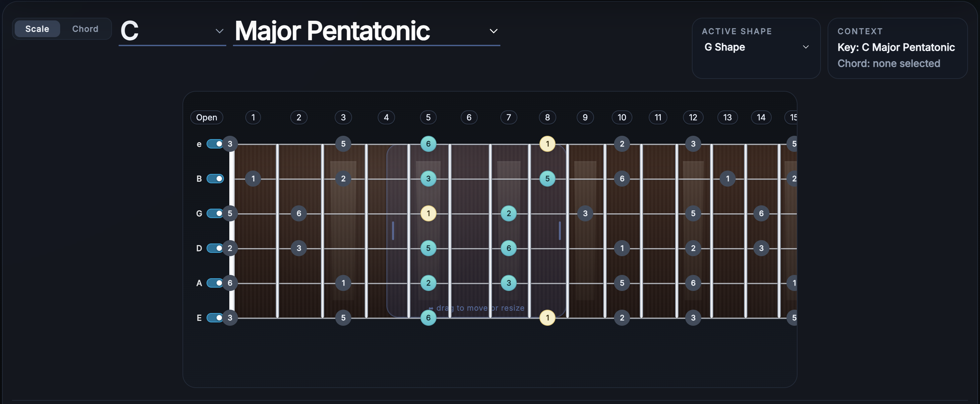The height and width of the screenshot is (404, 980).
Task: Select root note 1 on low E string fret 8
Action: coord(547,318)
